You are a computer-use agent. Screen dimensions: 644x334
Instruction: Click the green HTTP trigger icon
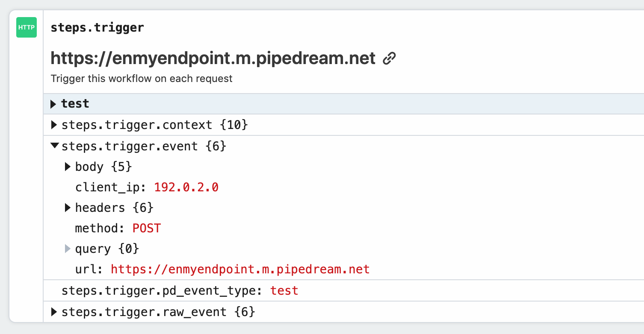point(26,27)
